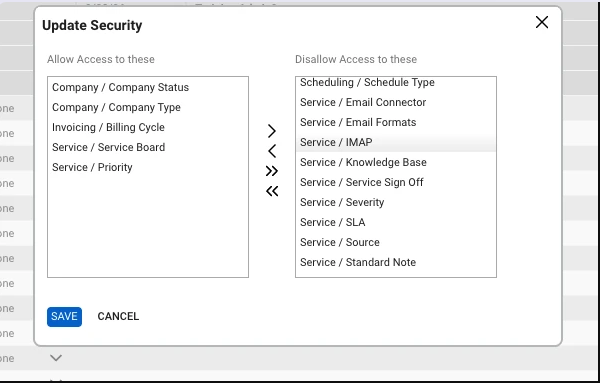Cancel the Update Security dialog

point(118,316)
